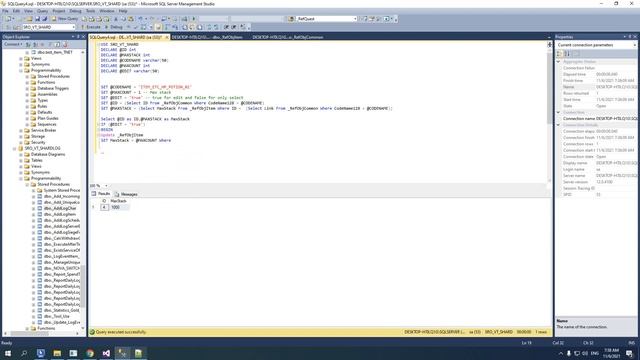Expand the Storage folder
Screen dimensions: 640x360
click(x=21, y=136)
